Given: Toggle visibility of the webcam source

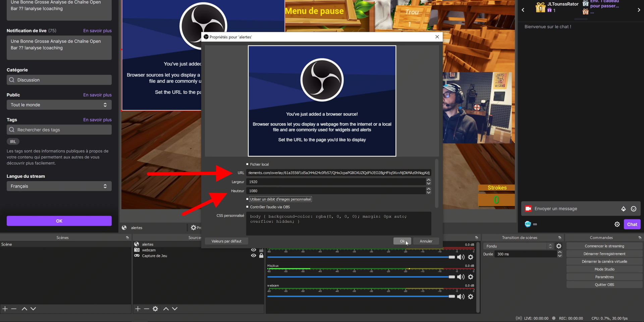Looking at the screenshot, I should pos(254,250).
